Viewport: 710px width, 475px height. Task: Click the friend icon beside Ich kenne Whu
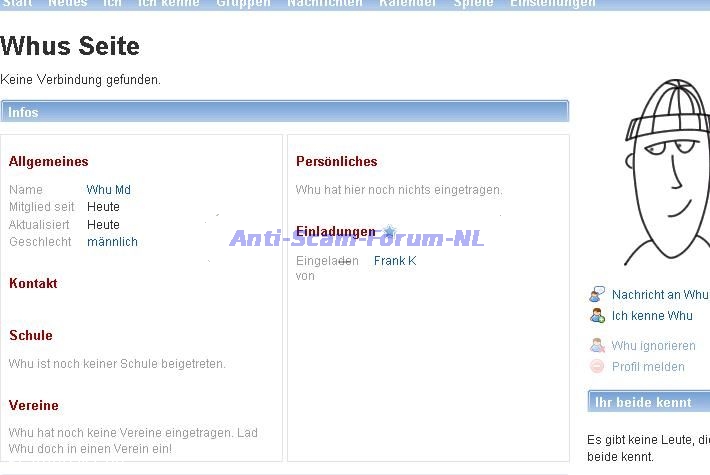pyautogui.click(x=597, y=315)
